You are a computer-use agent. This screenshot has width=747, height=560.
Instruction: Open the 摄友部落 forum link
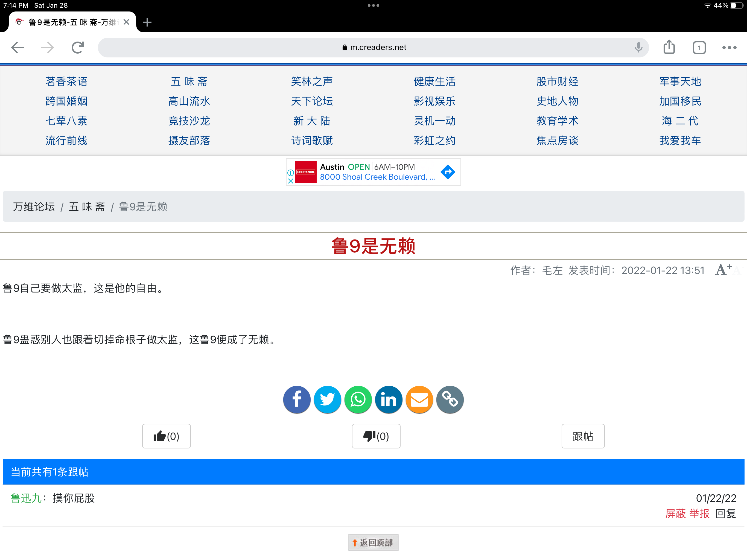189,140
